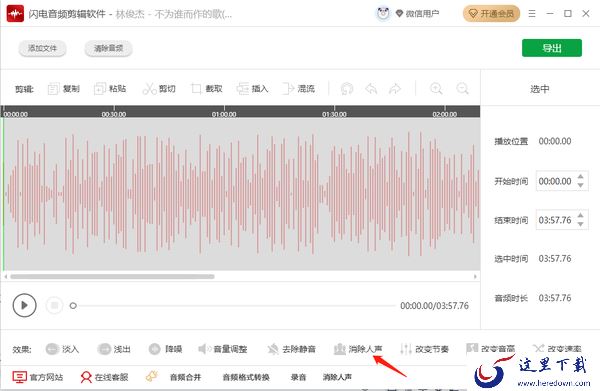Click the 00:30.00 timeline marker
Viewport: 600px width, 391px height.
coord(114,114)
